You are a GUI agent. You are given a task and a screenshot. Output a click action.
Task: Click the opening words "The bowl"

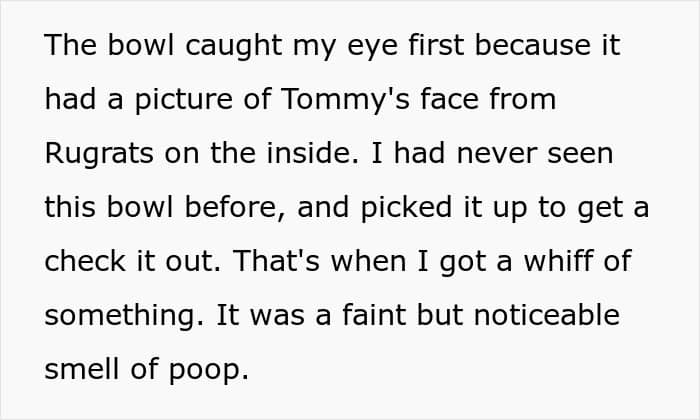109,45
